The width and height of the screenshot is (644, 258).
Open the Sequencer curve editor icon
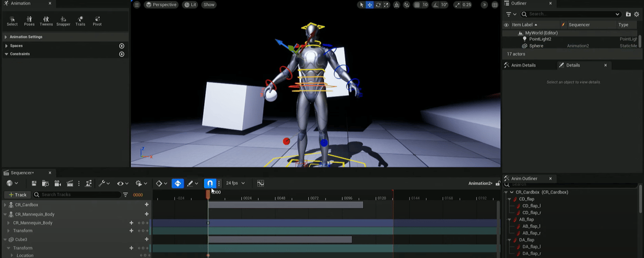tap(261, 183)
